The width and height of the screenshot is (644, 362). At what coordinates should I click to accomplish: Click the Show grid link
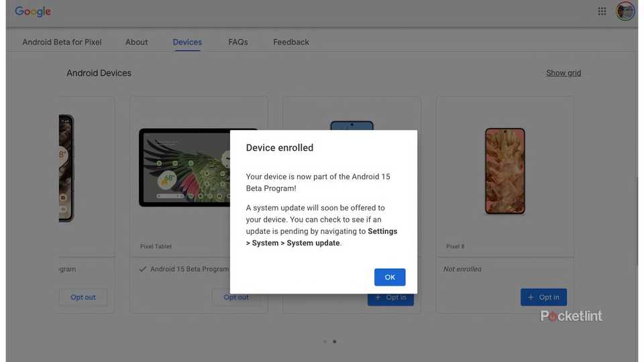click(x=563, y=72)
